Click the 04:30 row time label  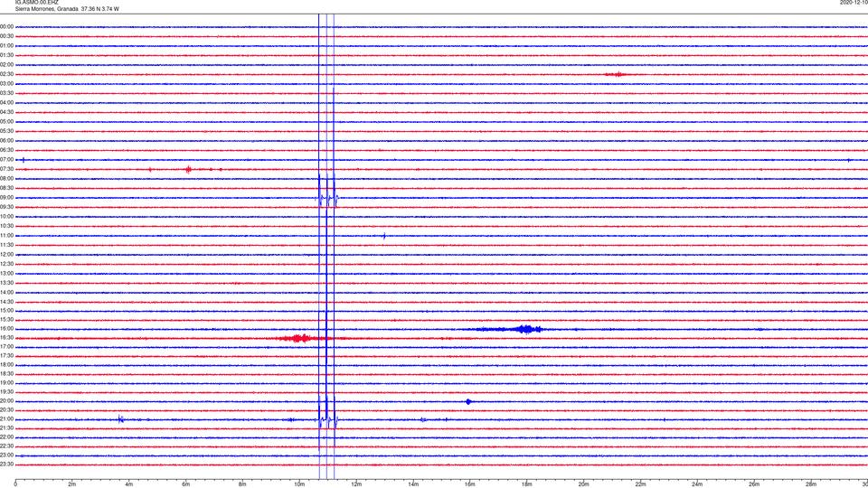tap(6, 112)
